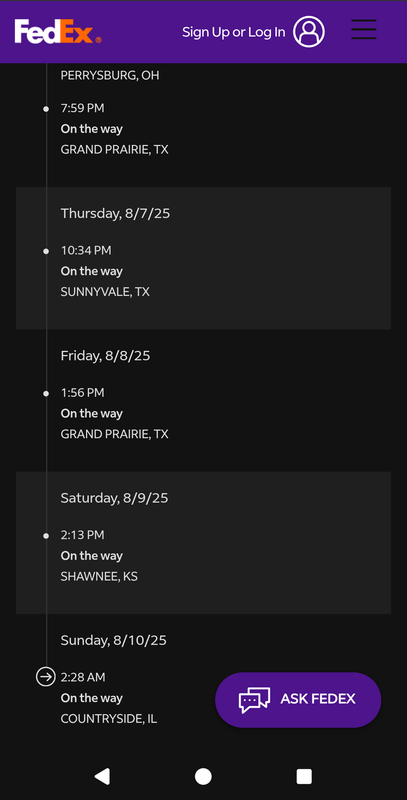Screen dimensions: 407x800
Task: Tap the circled arrow beside 2:28 AM
Action: (46, 677)
